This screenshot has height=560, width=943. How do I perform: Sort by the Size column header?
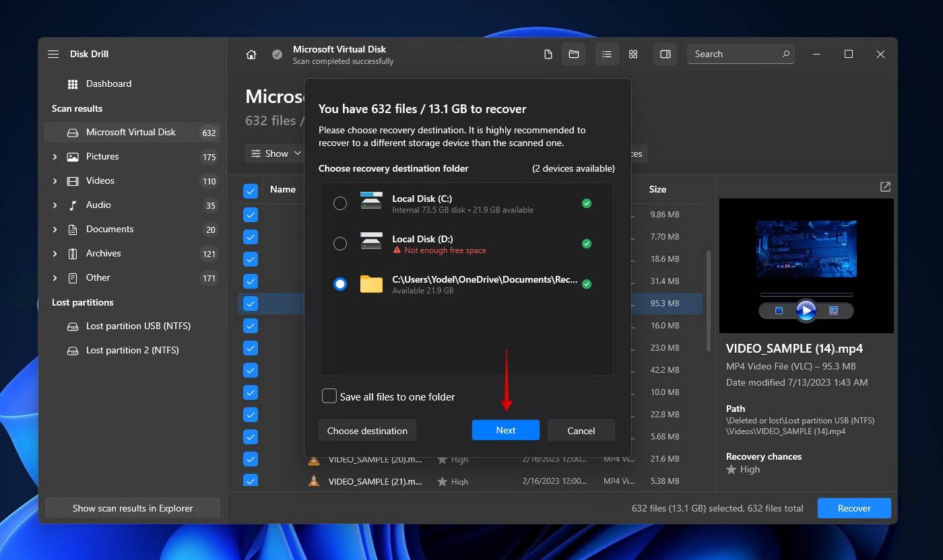(657, 189)
